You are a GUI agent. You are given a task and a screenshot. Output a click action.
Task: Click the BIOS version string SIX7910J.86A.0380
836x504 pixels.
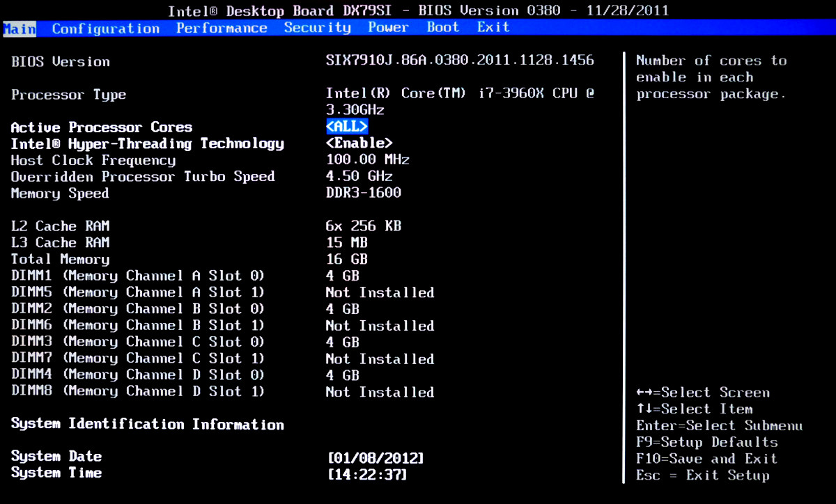click(460, 60)
